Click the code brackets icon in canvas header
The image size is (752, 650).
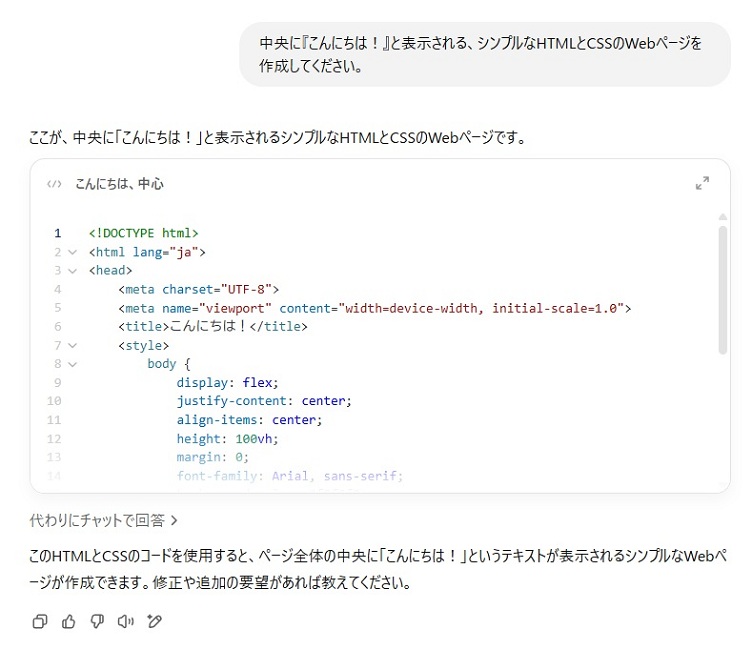(54, 184)
